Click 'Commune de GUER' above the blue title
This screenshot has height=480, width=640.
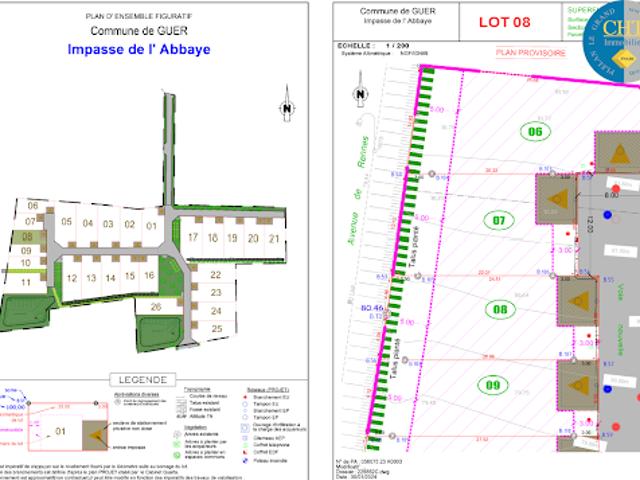[x=139, y=31]
